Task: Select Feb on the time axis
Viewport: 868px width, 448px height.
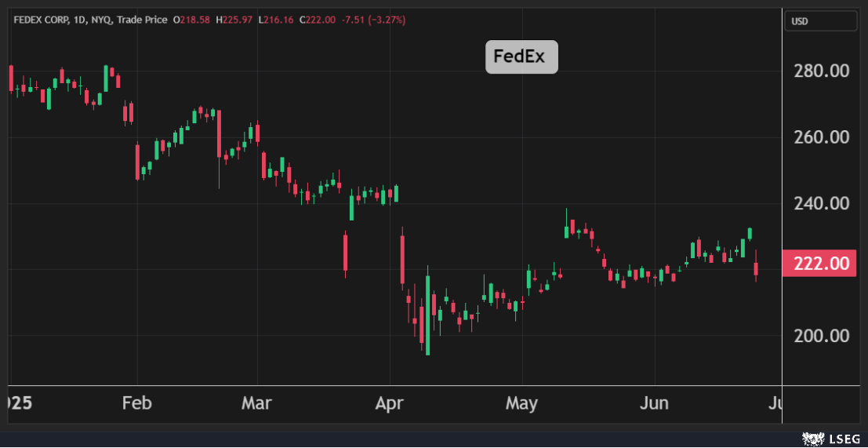Action: pyautogui.click(x=136, y=403)
